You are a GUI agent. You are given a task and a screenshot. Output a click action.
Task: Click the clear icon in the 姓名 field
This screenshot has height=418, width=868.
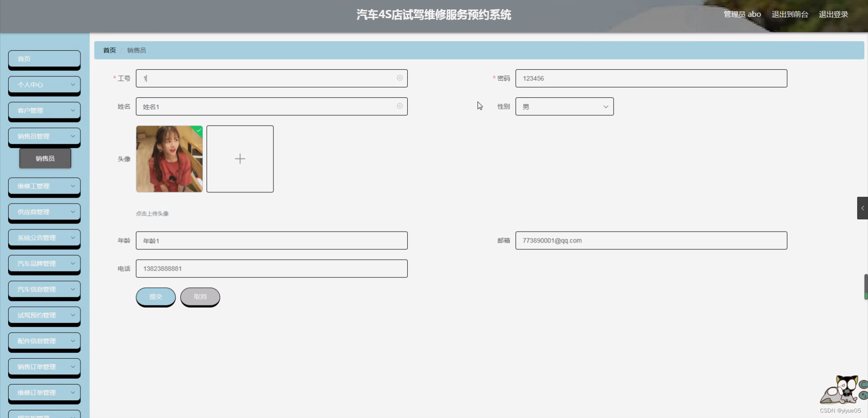click(400, 106)
